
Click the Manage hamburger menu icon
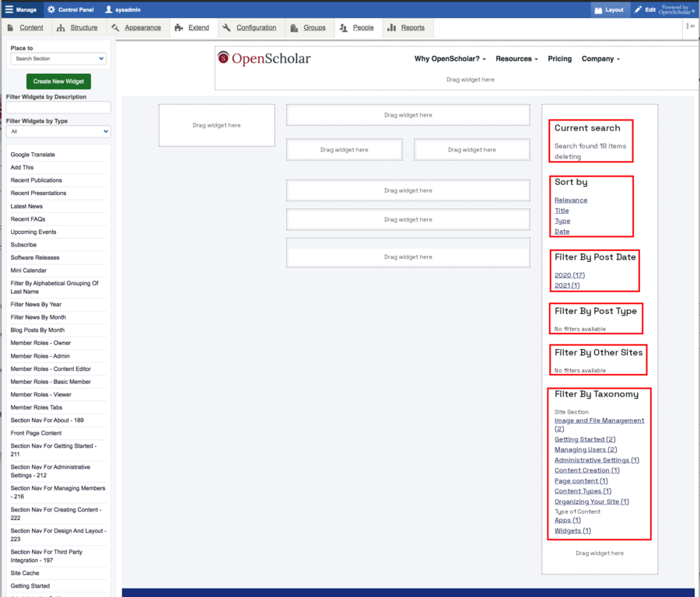point(9,9)
